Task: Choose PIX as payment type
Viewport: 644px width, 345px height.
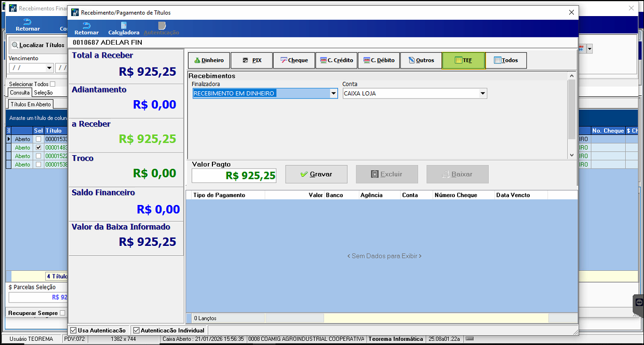Action: click(x=251, y=61)
